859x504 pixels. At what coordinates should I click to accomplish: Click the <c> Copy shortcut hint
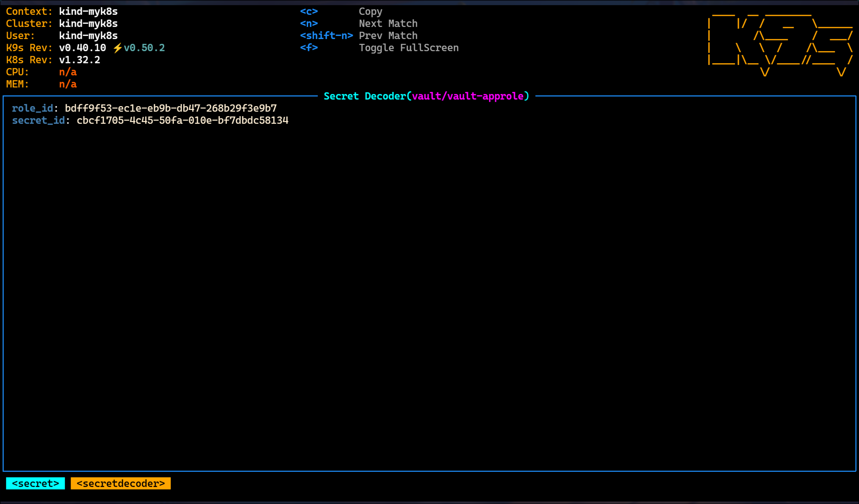[341, 11]
